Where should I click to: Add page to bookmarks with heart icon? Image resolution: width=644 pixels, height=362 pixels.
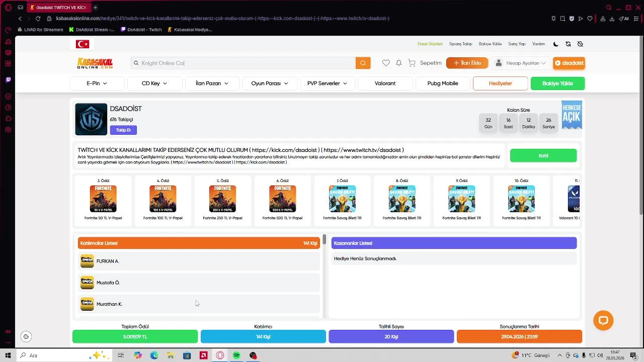point(590,19)
